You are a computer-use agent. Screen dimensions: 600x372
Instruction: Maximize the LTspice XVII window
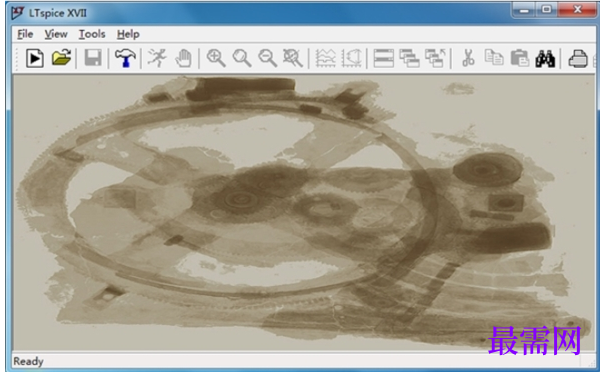click(547, 10)
